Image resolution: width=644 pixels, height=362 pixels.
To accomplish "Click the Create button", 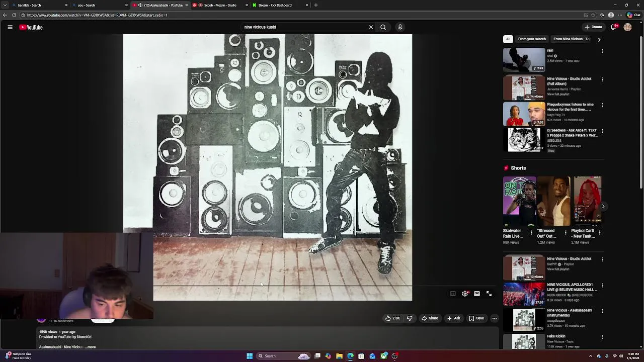I will (594, 27).
